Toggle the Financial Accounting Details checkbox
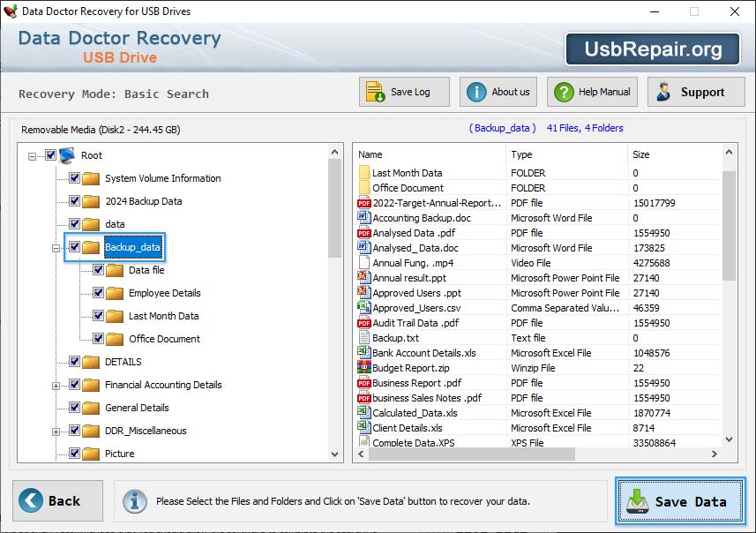This screenshot has width=756, height=533. (74, 385)
